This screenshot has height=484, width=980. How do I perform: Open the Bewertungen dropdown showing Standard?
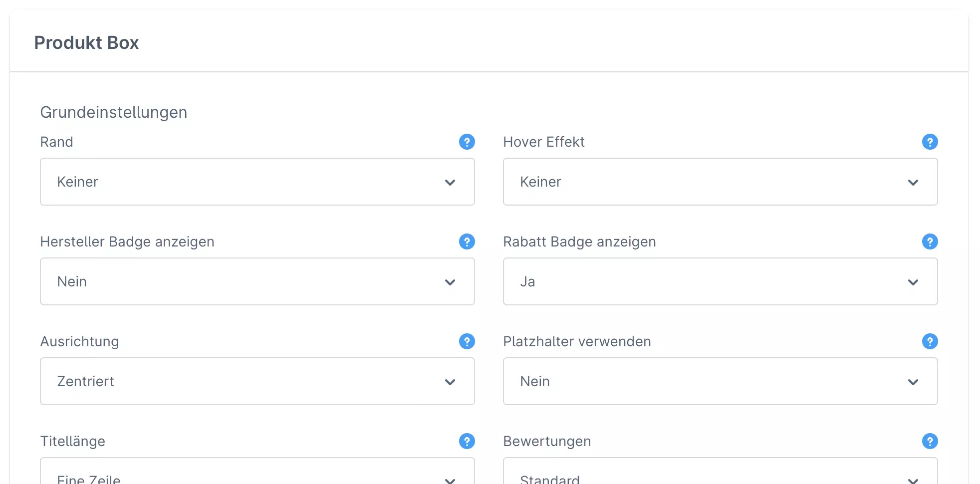(720, 474)
